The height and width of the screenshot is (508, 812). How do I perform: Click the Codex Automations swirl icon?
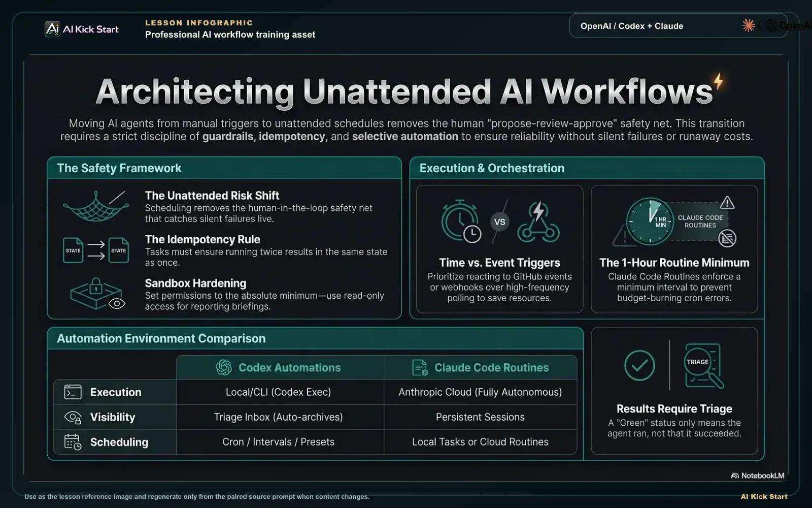[224, 367]
